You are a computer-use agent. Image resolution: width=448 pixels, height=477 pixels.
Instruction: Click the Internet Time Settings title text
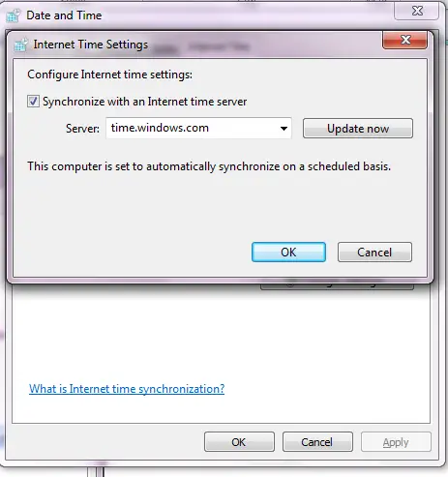point(91,45)
